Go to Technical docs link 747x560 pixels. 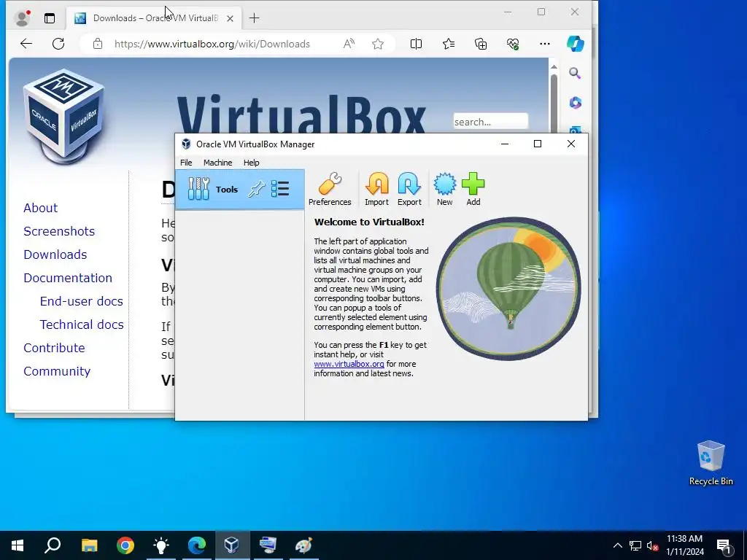[x=82, y=324]
